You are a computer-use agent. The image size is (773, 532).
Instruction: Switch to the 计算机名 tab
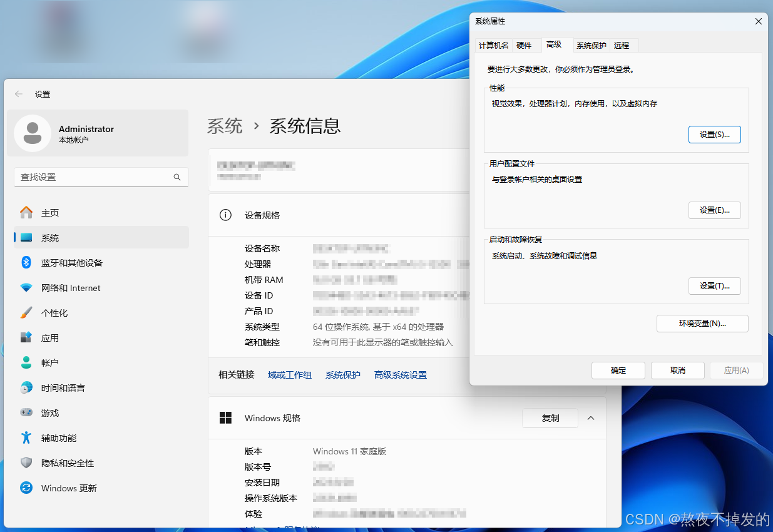point(493,45)
